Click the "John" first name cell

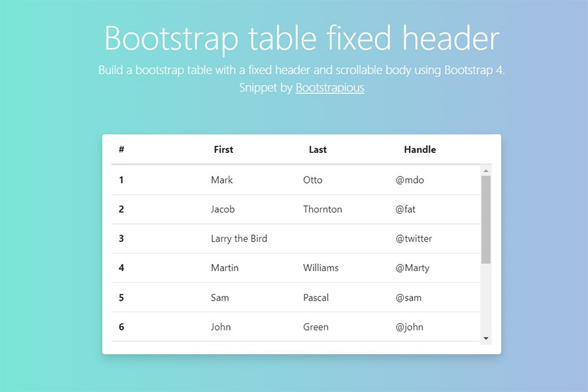pyautogui.click(x=221, y=327)
